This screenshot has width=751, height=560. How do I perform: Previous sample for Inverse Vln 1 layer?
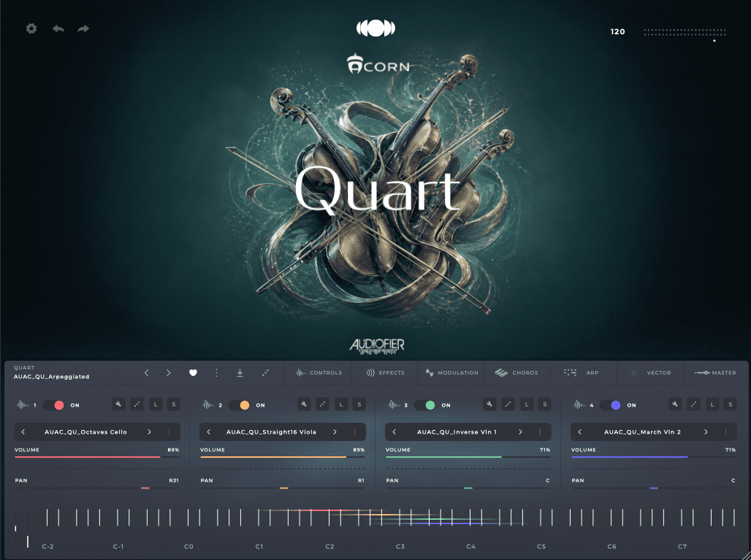pyautogui.click(x=394, y=431)
